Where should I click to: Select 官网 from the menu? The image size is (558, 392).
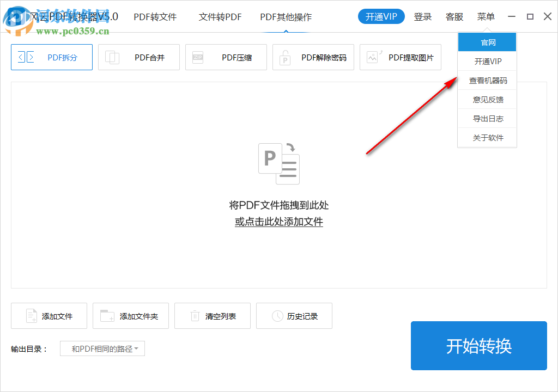point(487,41)
